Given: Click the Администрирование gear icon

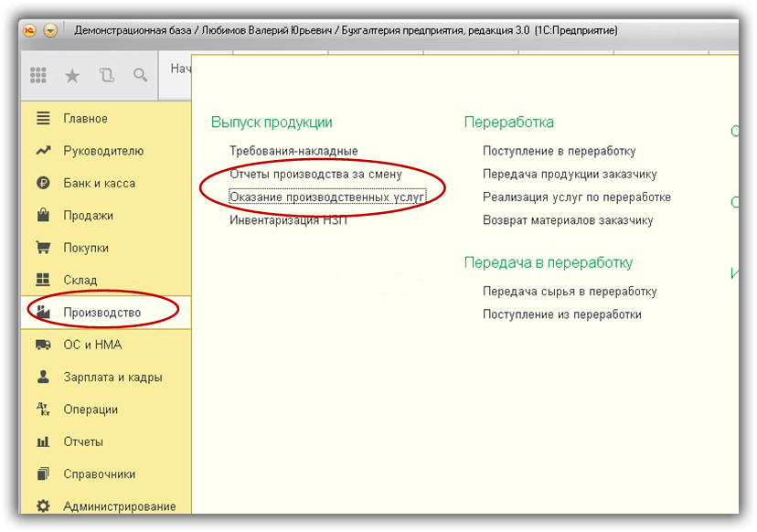Looking at the screenshot, I should pos(42,505).
